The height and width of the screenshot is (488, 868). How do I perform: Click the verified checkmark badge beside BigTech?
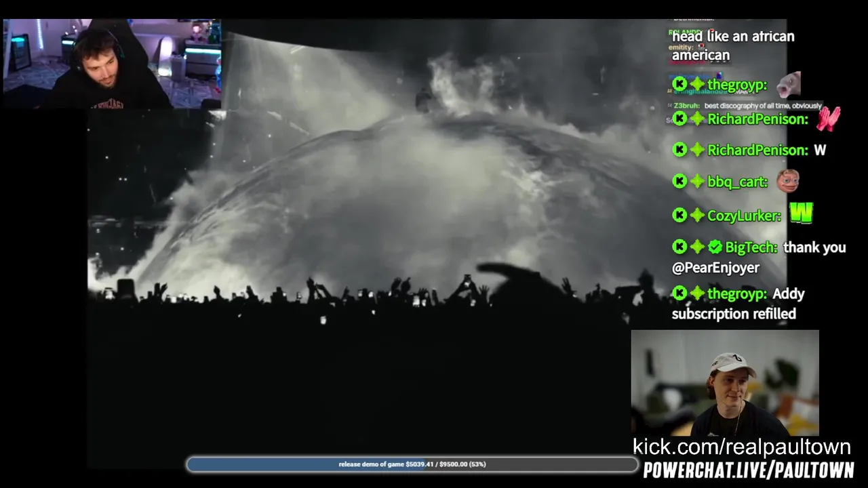[715, 247]
